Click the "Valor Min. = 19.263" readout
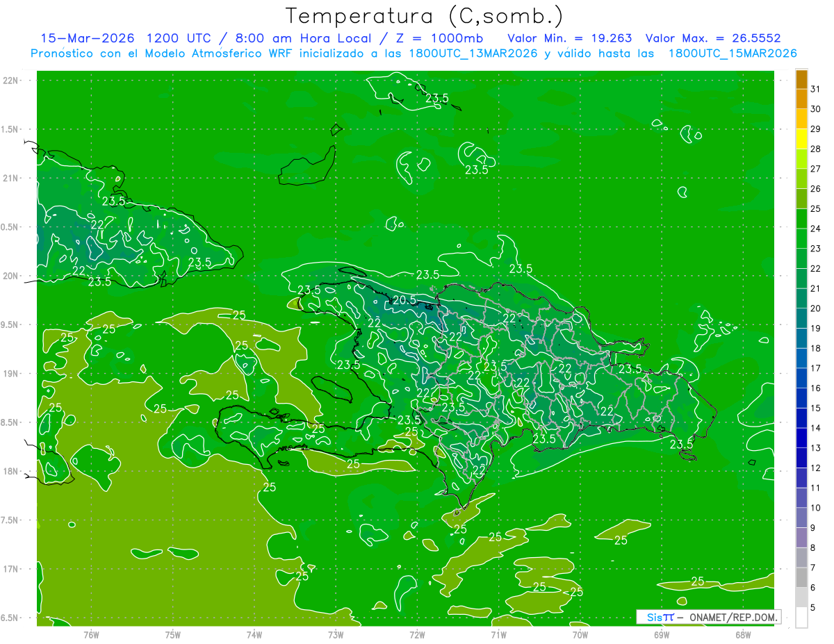 point(570,38)
